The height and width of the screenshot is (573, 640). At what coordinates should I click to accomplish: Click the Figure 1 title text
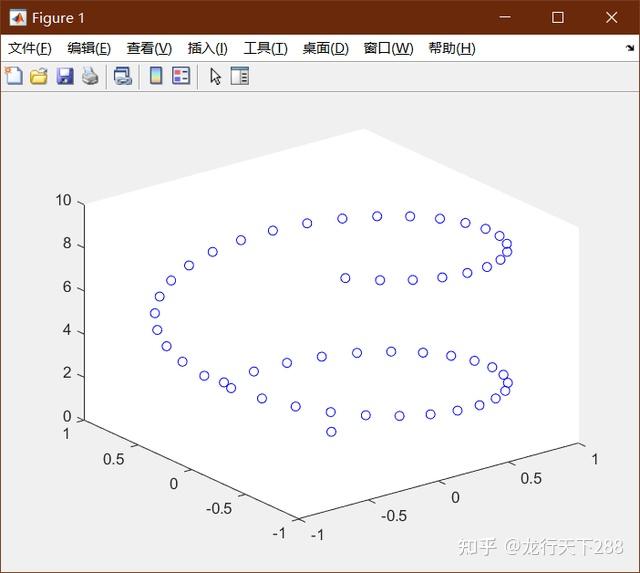[x=58, y=18]
